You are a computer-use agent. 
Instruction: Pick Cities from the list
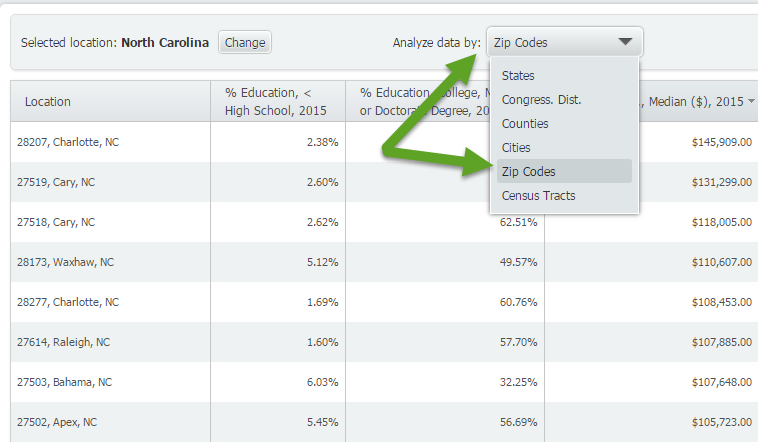coord(516,147)
